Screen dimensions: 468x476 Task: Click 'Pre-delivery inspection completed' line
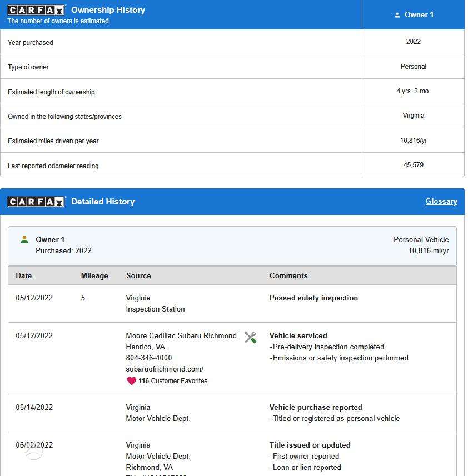(x=327, y=347)
